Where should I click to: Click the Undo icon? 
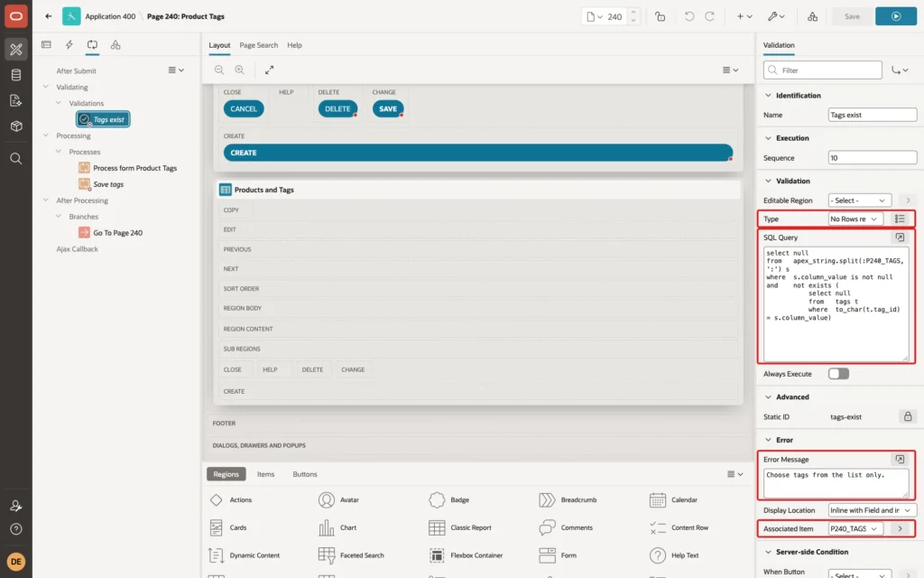688,16
